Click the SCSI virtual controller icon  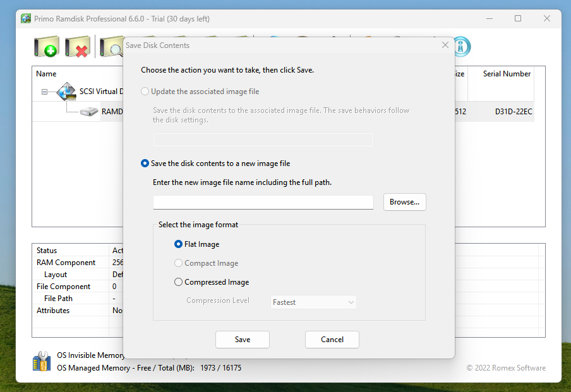coord(66,92)
